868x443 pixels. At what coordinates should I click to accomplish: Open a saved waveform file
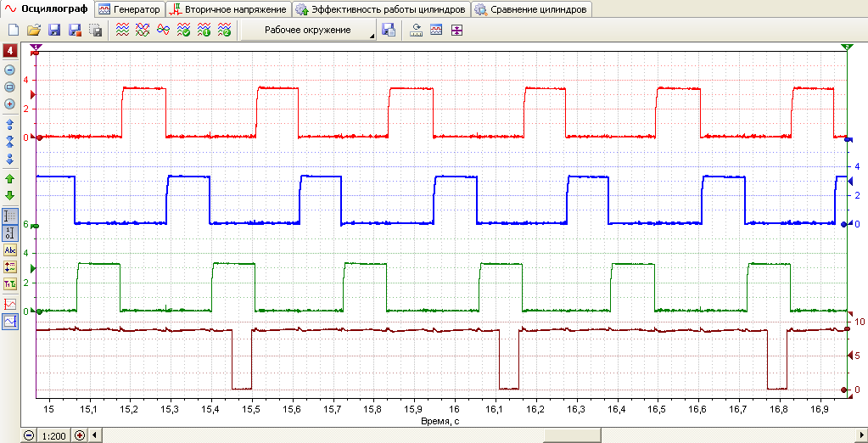34,31
